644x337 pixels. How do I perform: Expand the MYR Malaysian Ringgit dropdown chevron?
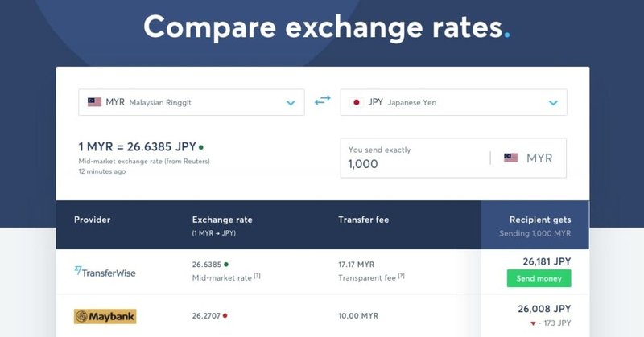291,103
